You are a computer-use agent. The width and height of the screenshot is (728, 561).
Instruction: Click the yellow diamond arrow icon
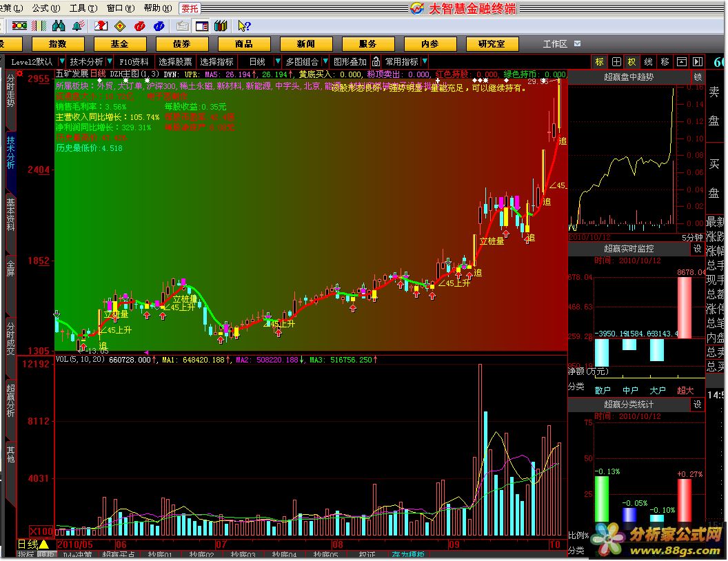120,26
